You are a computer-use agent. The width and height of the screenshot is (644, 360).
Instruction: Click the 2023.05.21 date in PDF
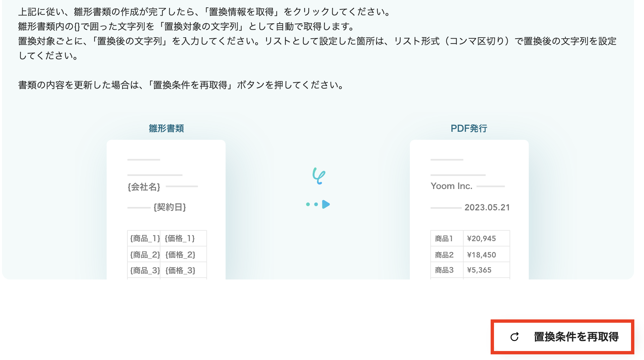click(x=487, y=208)
